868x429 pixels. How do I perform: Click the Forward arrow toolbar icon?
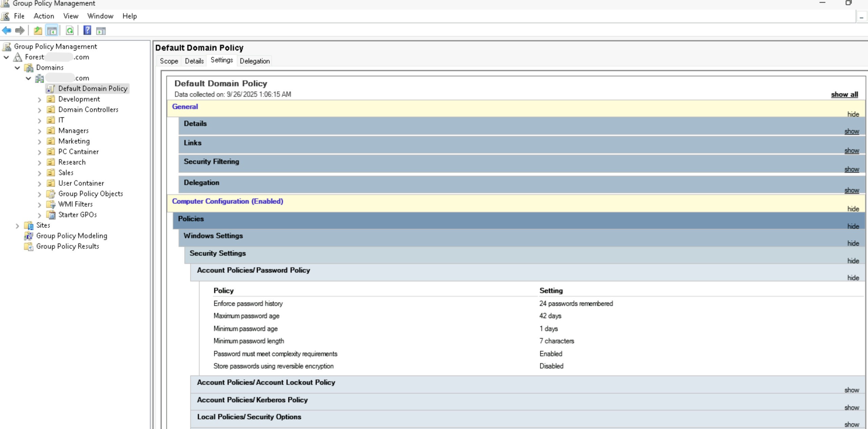pos(20,31)
